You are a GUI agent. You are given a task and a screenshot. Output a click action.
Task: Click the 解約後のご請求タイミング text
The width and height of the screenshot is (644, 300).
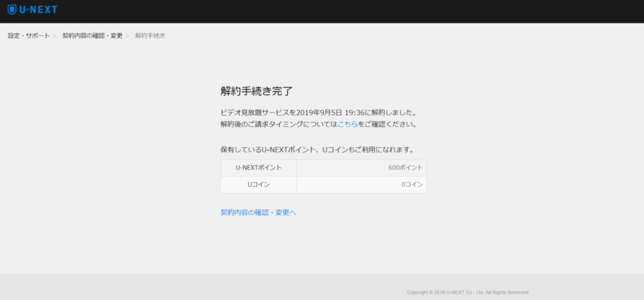coord(264,125)
